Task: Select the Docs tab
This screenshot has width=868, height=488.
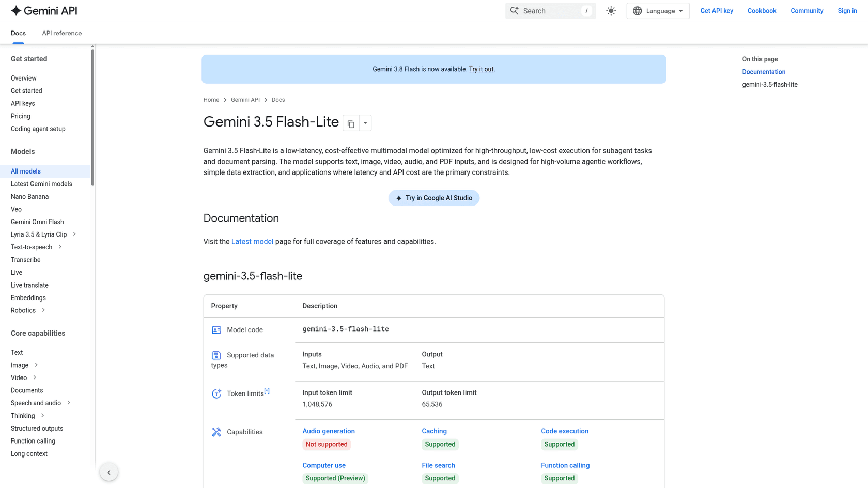Action: point(18,33)
